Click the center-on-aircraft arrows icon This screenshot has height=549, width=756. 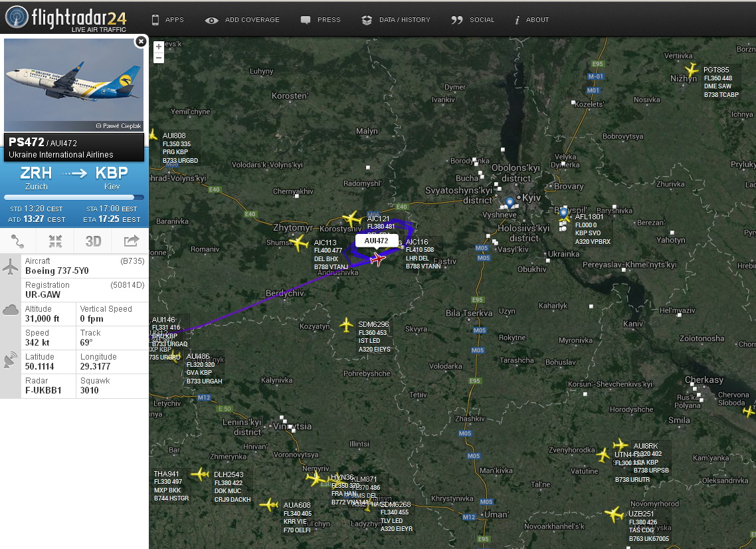[x=55, y=241]
